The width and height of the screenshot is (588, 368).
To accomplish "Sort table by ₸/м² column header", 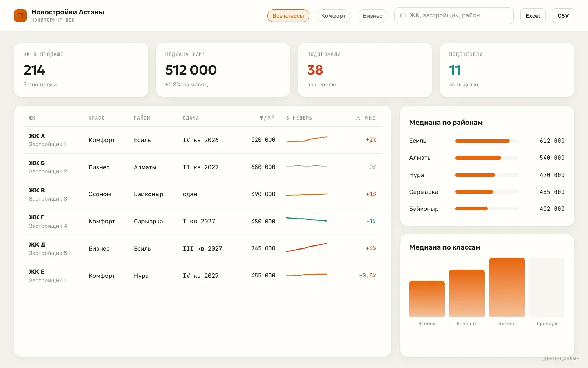I will pos(267,118).
